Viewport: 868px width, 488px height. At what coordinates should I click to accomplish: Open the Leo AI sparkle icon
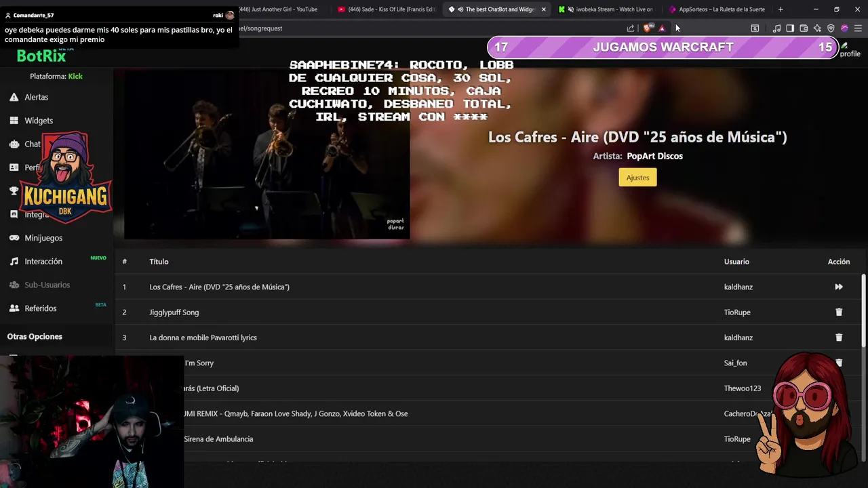click(817, 28)
